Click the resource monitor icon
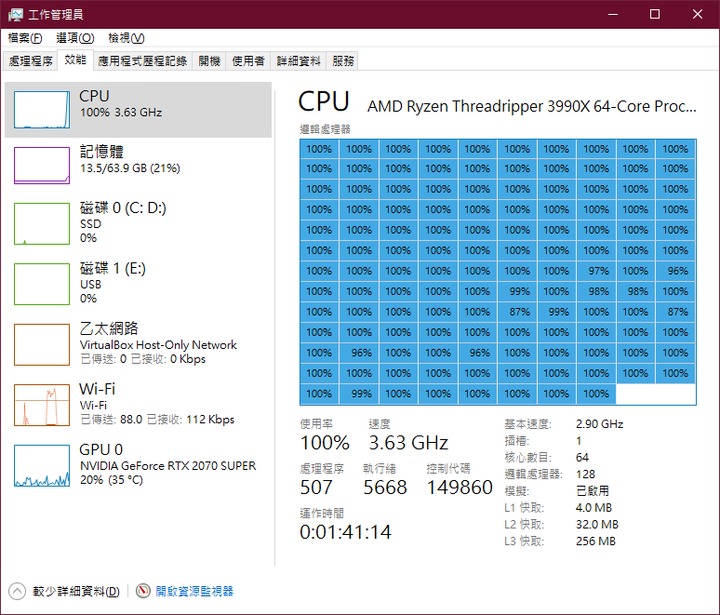 [x=143, y=590]
